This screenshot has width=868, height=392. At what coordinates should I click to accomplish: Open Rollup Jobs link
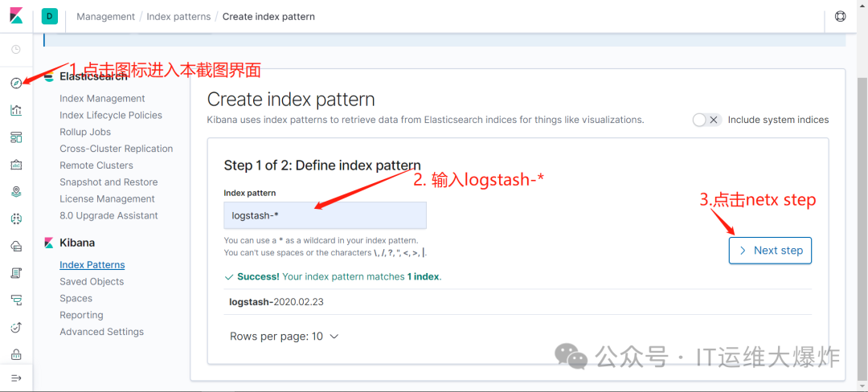(x=85, y=132)
